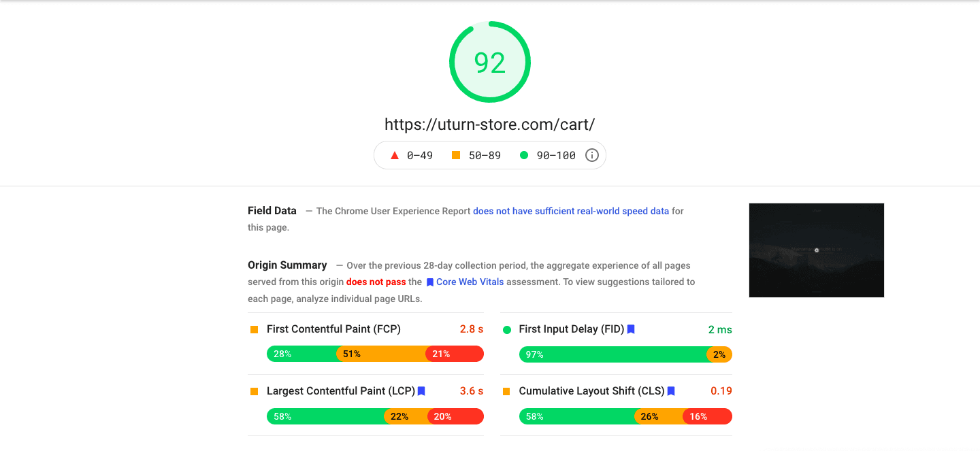Viewport: 980px width, 451px height.
Task: Click the 0.19 CLS value
Action: tap(721, 391)
